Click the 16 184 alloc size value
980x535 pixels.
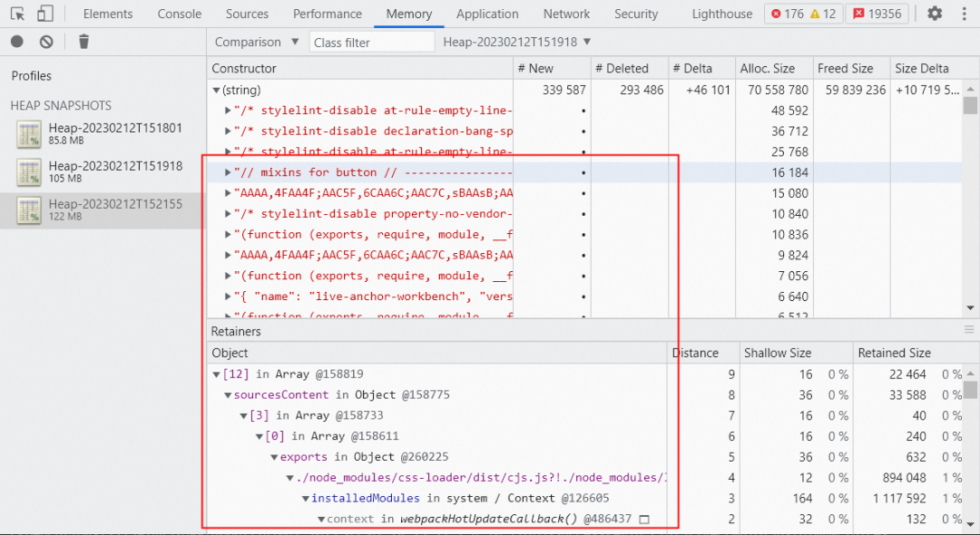pyautogui.click(x=789, y=172)
